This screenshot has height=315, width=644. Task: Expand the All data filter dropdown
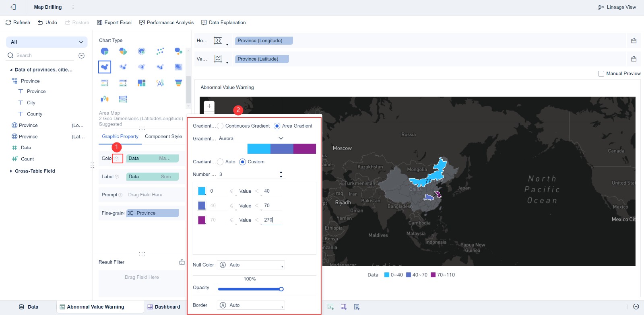47,42
